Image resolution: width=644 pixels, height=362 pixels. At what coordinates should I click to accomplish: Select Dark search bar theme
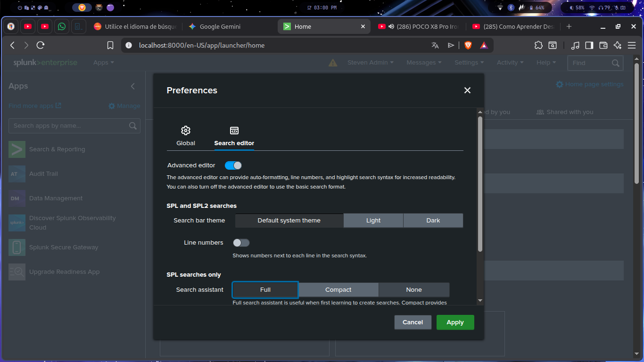pyautogui.click(x=433, y=221)
